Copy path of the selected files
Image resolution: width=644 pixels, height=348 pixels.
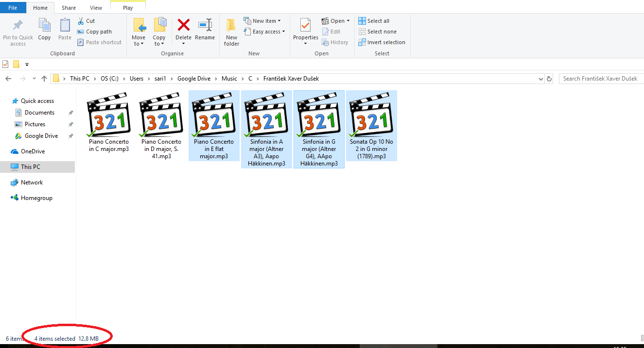click(x=95, y=31)
